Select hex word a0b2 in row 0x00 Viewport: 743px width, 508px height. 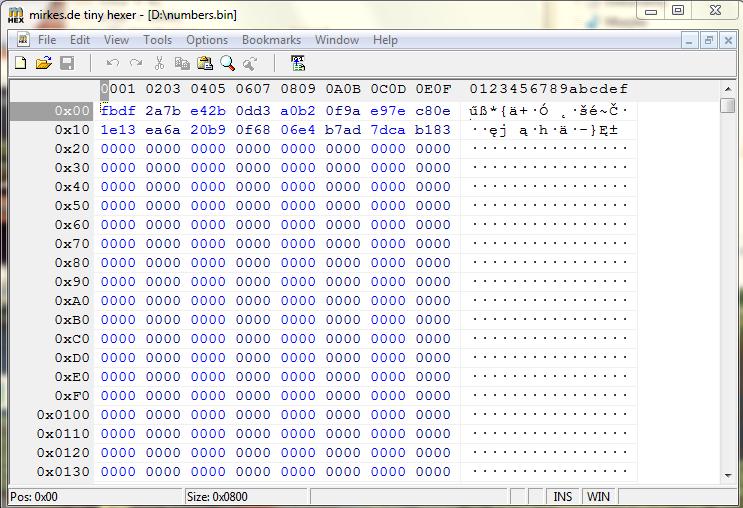298,111
